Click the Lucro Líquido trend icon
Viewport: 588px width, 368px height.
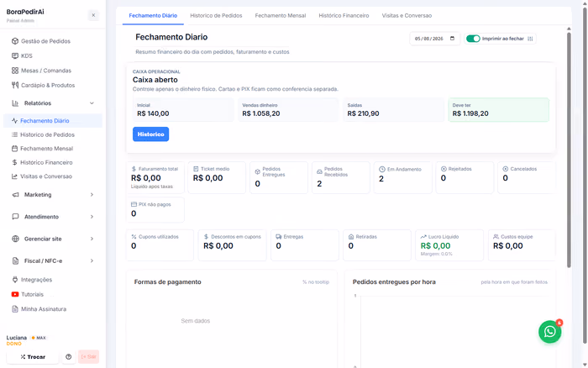click(x=423, y=237)
